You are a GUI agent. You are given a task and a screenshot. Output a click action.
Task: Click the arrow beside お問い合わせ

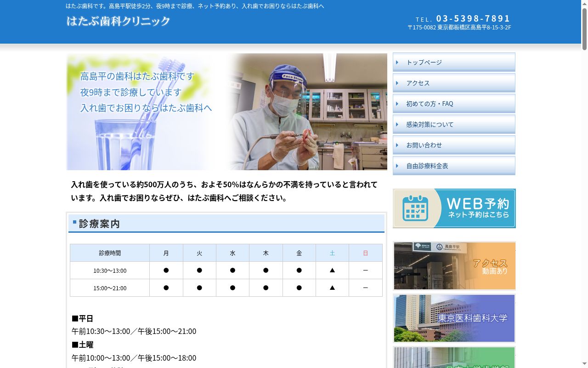click(x=397, y=145)
